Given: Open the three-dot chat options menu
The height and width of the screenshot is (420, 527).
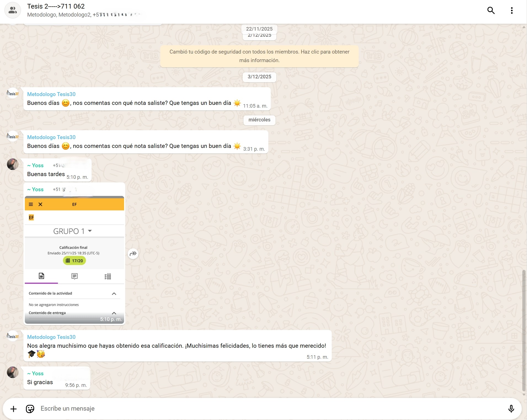Looking at the screenshot, I should click(512, 10).
